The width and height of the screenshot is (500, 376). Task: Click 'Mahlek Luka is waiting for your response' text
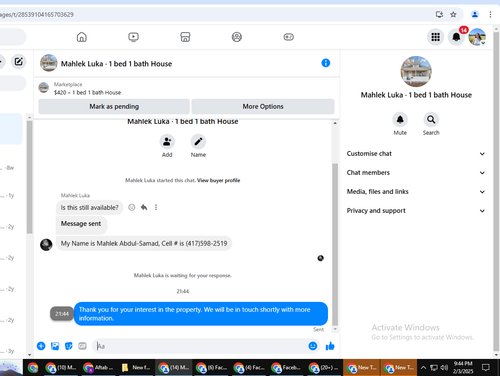click(183, 275)
